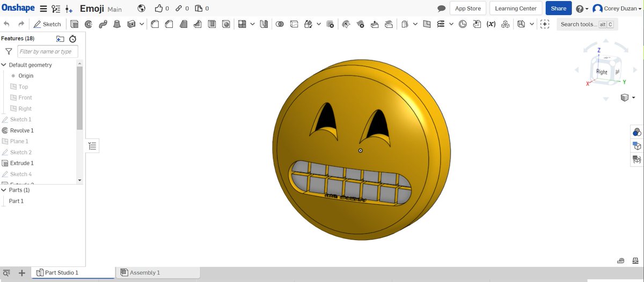Select the Helix tool
The width and height of the screenshot is (644, 282).
[441, 24]
